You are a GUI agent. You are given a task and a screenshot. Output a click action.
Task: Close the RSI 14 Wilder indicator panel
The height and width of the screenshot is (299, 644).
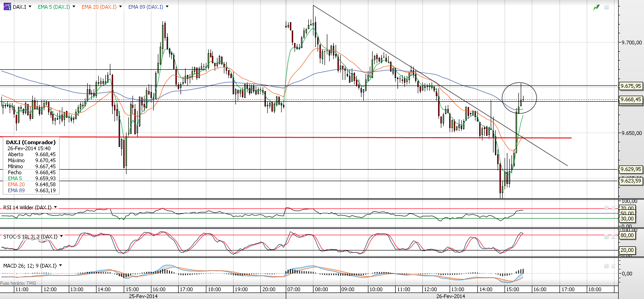[613, 207]
